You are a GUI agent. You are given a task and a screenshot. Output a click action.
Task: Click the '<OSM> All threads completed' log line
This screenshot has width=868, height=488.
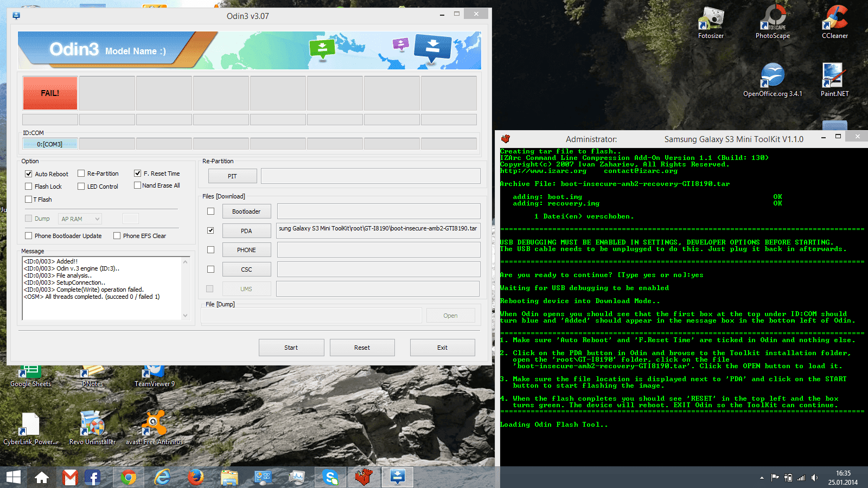click(x=92, y=297)
